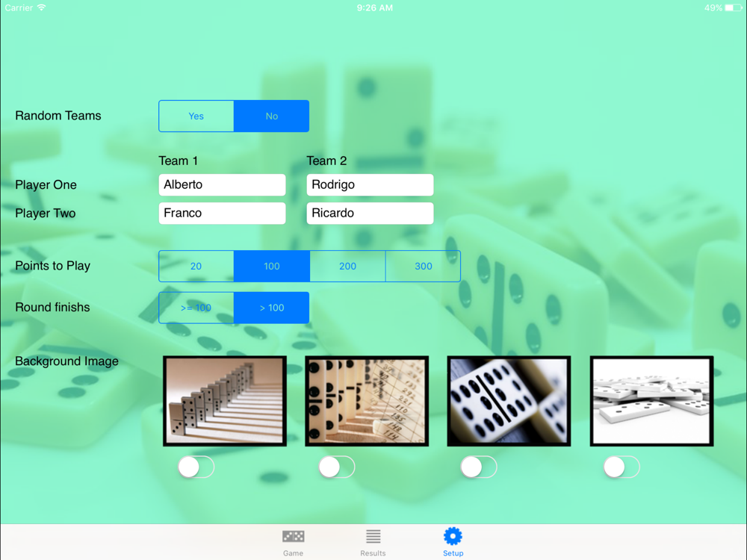This screenshot has width=747, height=560.
Task: Select Yes for Random Teams
Action: (x=196, y=116)
